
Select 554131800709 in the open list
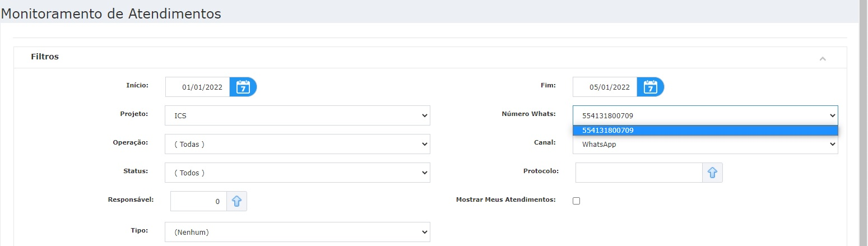705,130
